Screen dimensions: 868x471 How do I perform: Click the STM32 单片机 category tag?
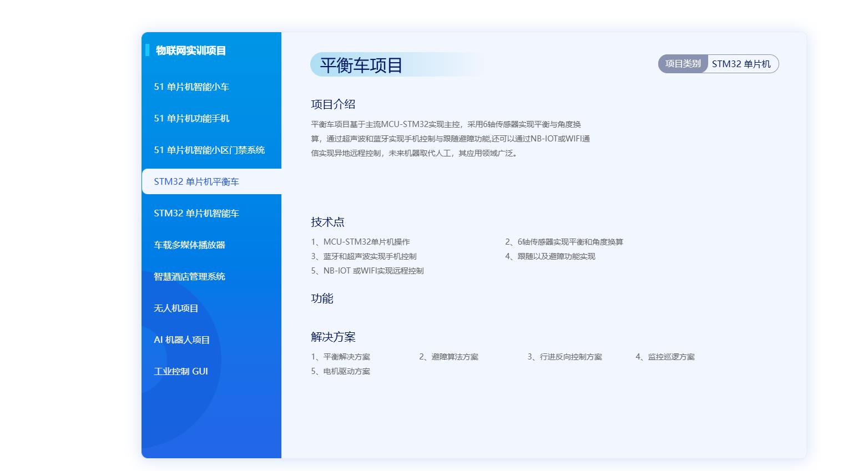click(741, 64)
